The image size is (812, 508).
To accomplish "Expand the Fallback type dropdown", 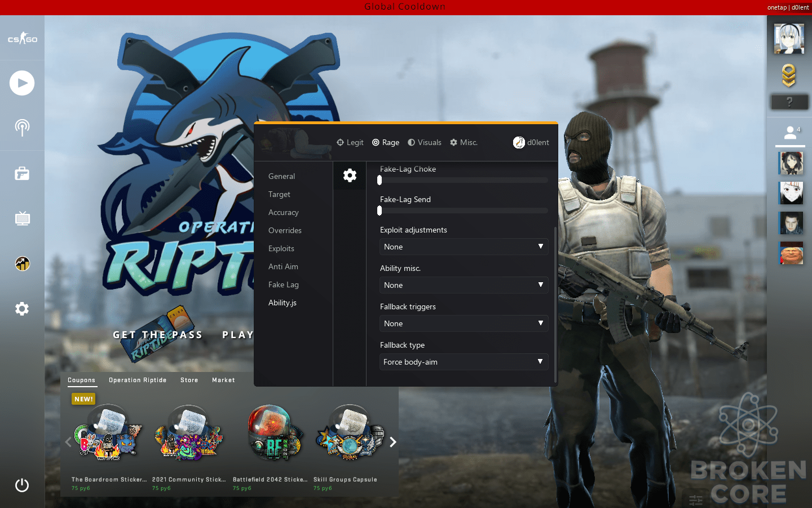I will pyautogui.click(x=464, y=362).
